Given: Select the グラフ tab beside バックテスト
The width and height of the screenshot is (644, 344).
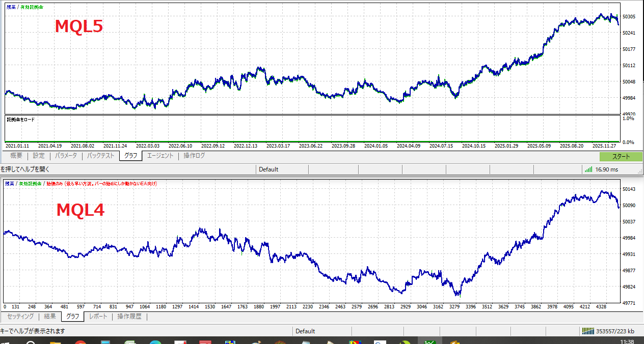Looking at the screenshot, I should [x=130, y=156].
